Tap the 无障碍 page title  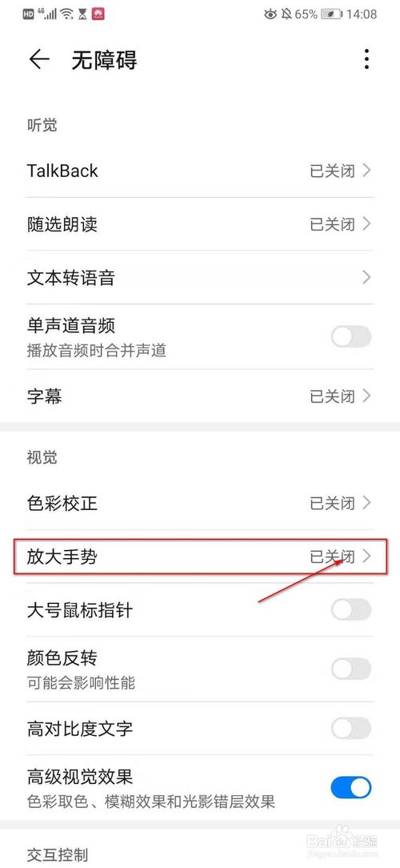click(104, 60)
